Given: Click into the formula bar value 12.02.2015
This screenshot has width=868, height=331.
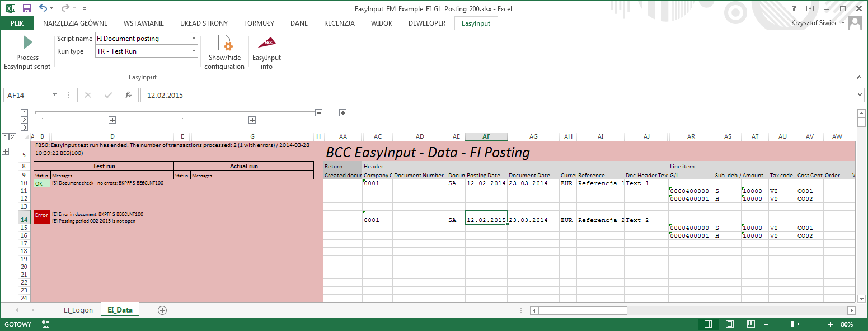Looking at the screenshot, I should (165, 95).
